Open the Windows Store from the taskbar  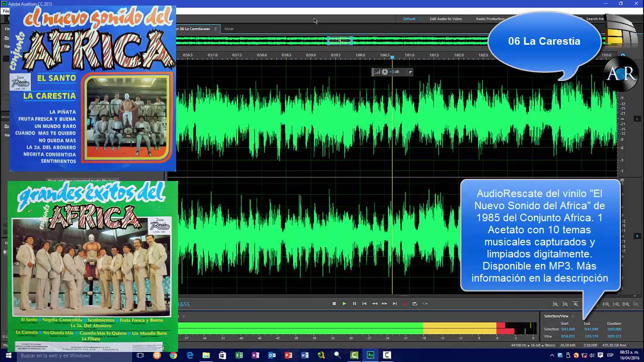[223, 355]
